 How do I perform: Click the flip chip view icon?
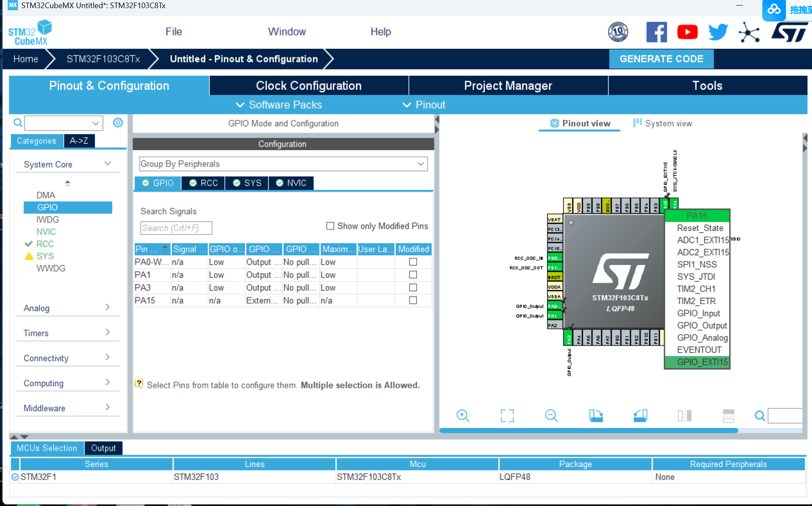[x=685, y=415]
